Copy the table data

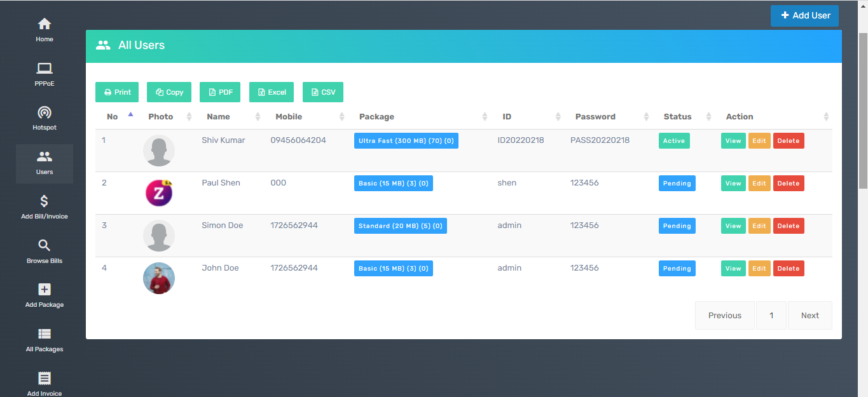coord(169,91)
